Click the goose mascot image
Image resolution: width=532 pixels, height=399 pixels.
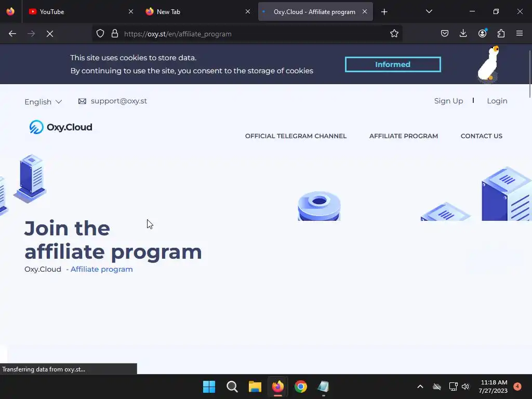(x=488, y=64)
